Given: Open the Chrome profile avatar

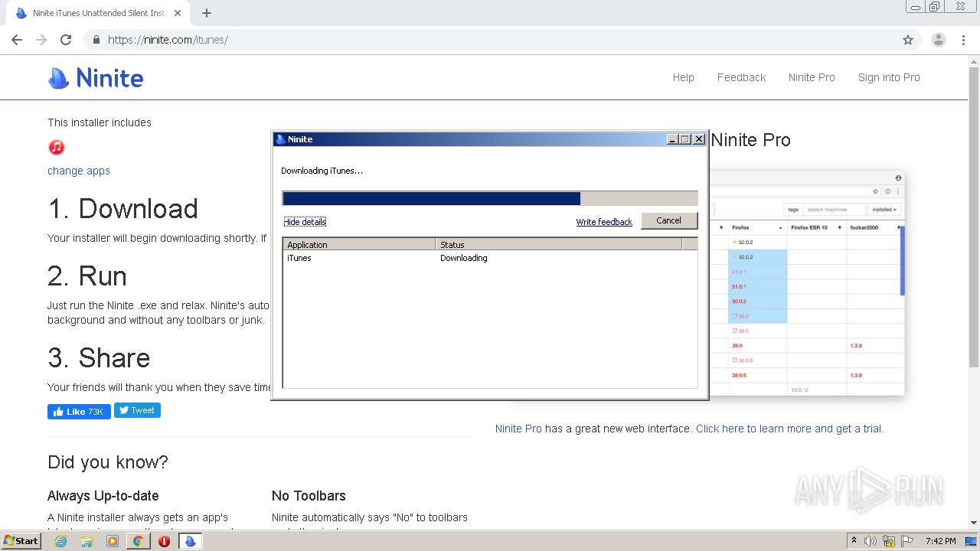Looking at the screenshot, I should (x=938, y=40).
